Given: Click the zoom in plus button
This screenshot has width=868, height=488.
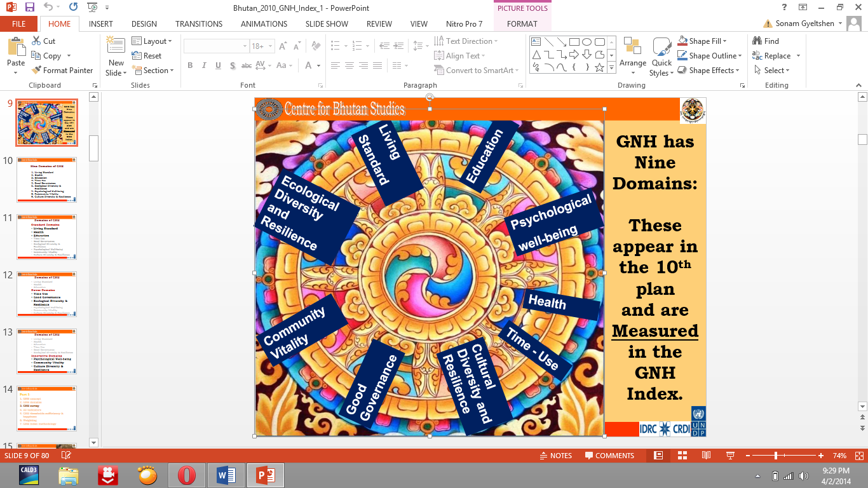Looking at the screenshot, I should [x=821, y=456].
